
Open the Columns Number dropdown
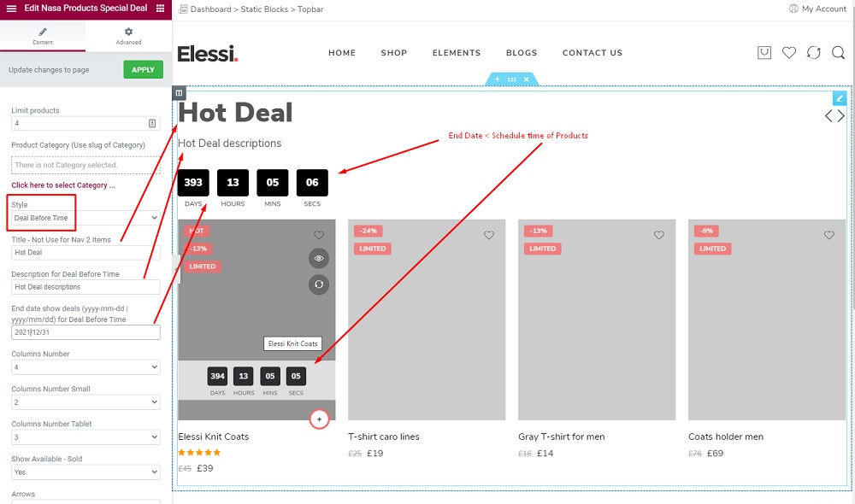[x=85, y=367]
